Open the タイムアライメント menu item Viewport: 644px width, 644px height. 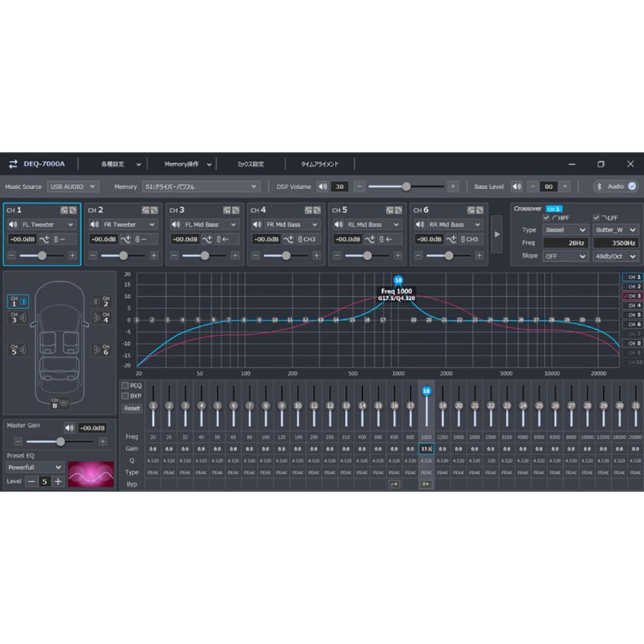319,165
